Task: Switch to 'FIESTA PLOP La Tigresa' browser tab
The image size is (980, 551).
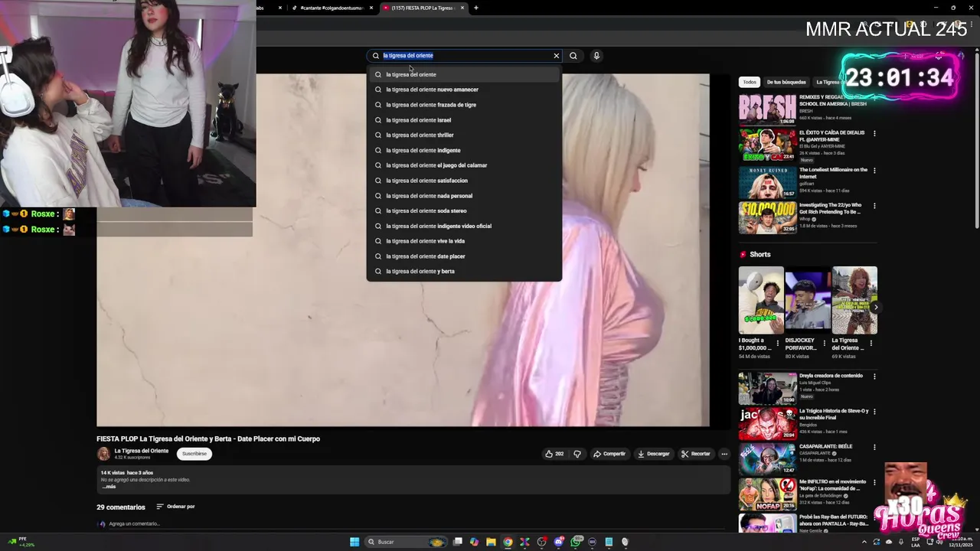Action: (423, 8)
